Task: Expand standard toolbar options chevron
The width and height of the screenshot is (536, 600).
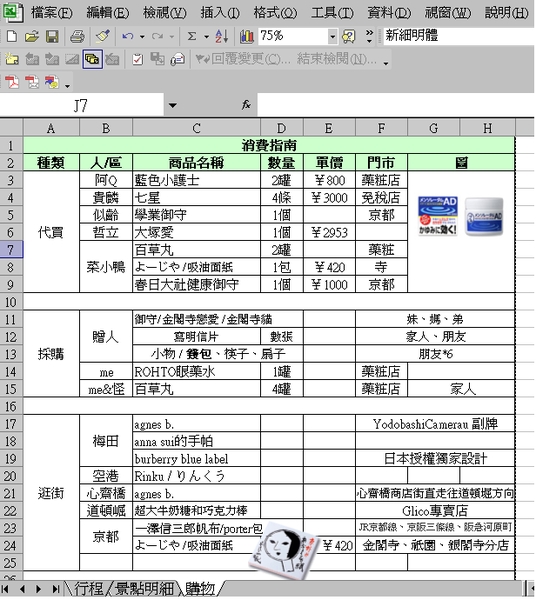Action: click(x=369, y=37)
